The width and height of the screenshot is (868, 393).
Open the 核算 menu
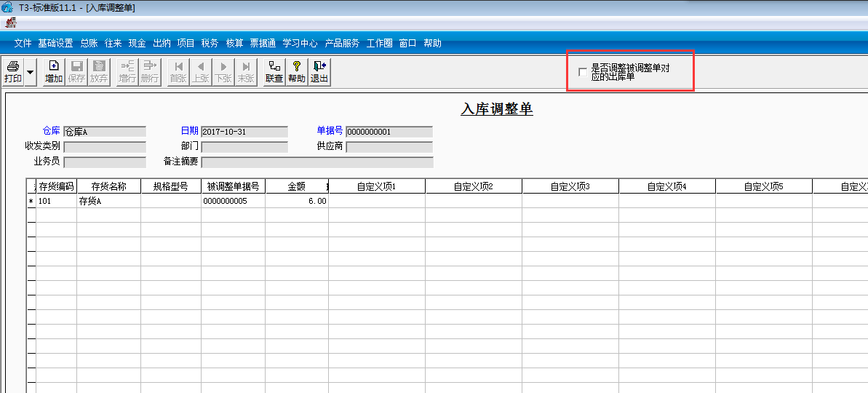(235, 43)
